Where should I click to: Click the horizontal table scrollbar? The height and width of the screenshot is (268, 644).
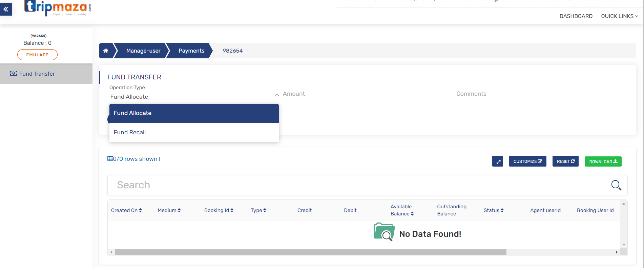pos(310,252)
